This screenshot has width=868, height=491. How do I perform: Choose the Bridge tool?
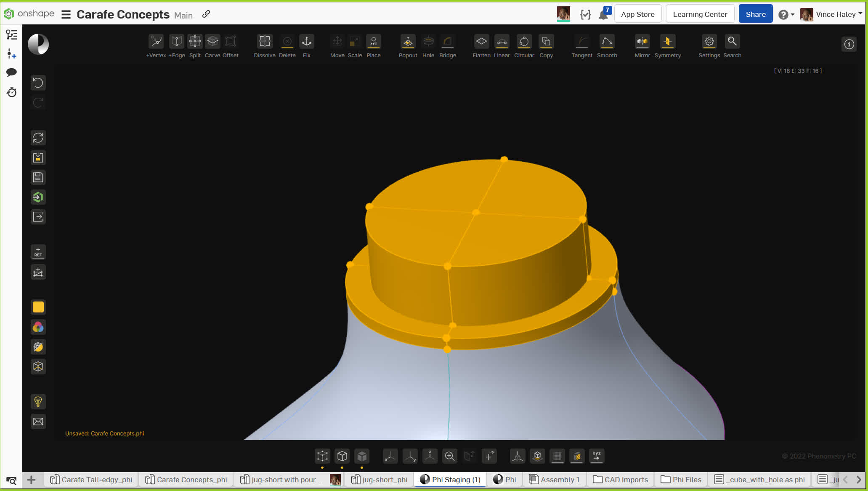tap(447, 42)
